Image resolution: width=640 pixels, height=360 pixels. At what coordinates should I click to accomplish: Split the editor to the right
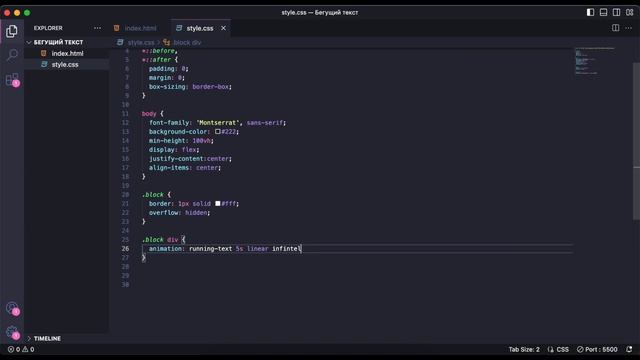(616, 28)
